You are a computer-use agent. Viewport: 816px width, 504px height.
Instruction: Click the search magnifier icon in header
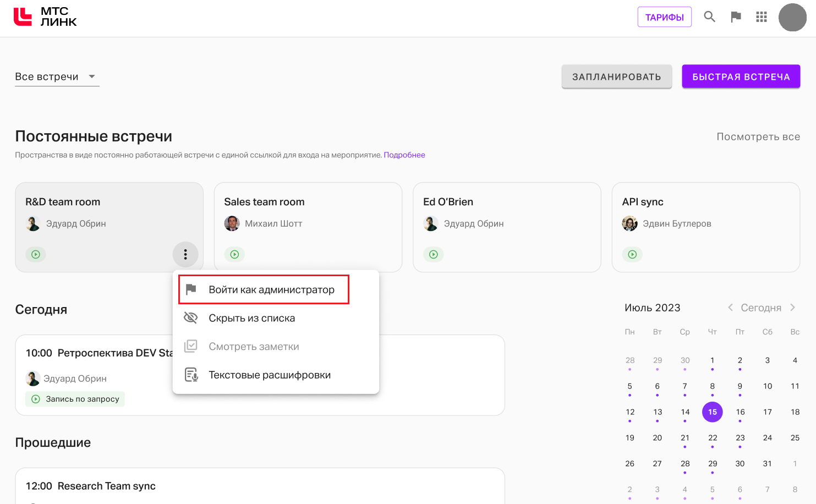pyautogui.click(x=709, y=17)
